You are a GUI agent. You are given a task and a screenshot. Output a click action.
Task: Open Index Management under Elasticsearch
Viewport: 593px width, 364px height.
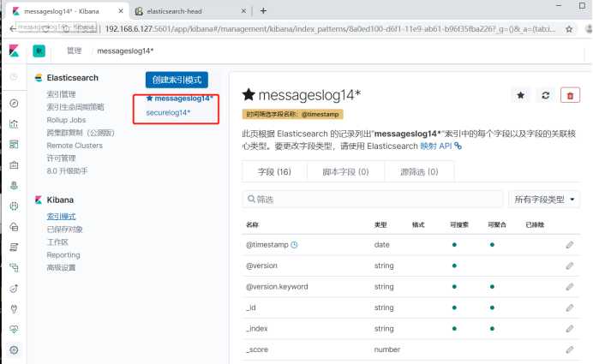61,94
